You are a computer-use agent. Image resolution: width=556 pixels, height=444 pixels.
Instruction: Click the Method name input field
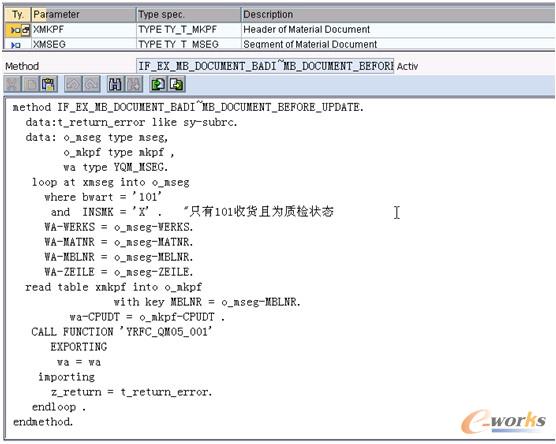[x=265, y=66]
